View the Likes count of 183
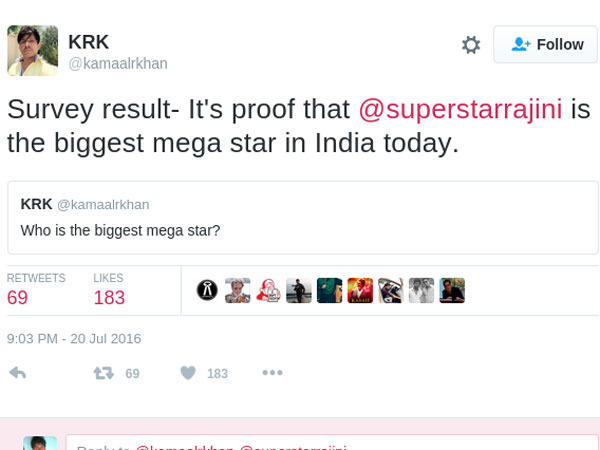The height and width of the screenshot is (450, 600). point(109,298)
